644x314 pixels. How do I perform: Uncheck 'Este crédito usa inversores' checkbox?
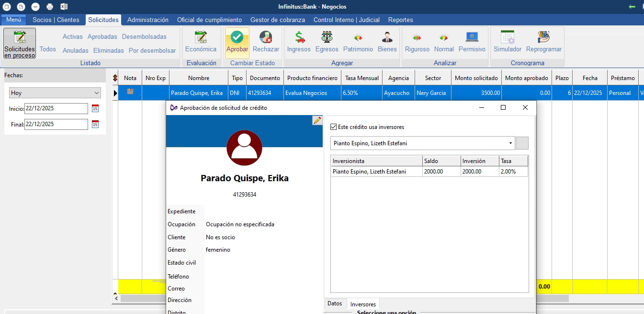(x=334, y=127)
